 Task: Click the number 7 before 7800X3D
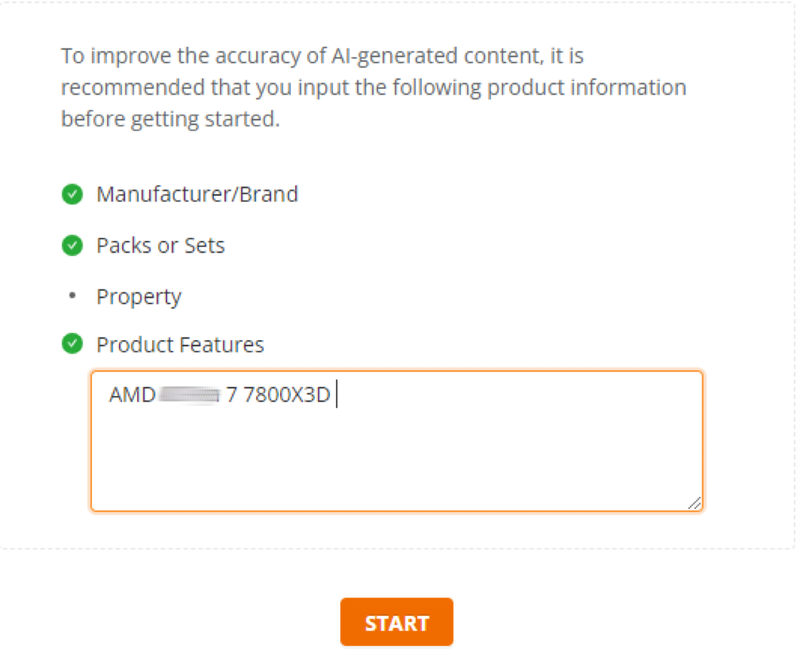pos(232,395)
